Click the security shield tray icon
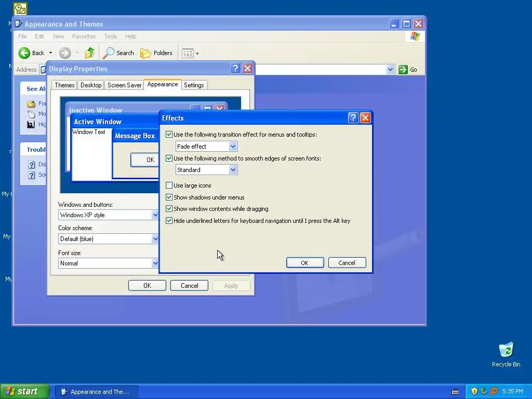The width and height of the screenshot is (532, 399). point(474,391)
